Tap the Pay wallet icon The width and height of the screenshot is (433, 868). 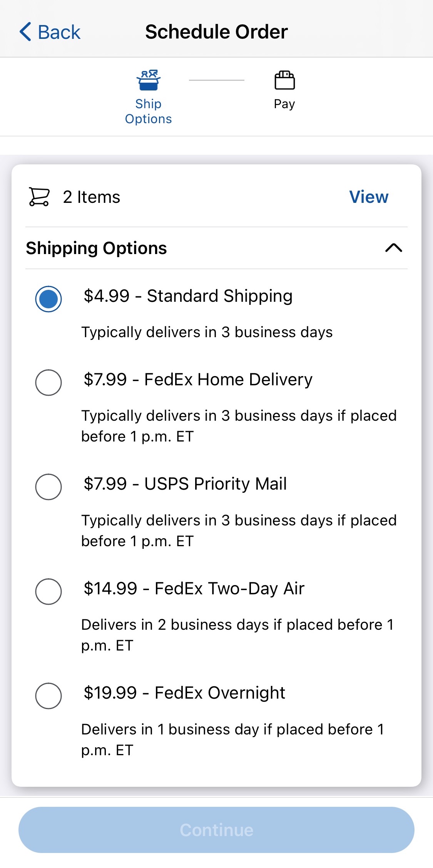(284, 80)
